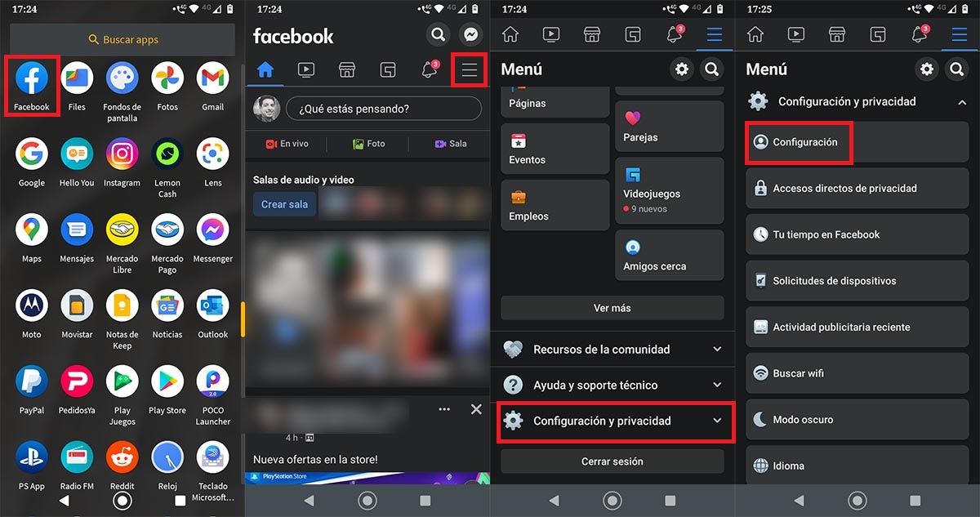This screenshot has width=980, height=517.
Task: Tap the Crear sala button
Action: pyautogui.click(x=284, y=204)
